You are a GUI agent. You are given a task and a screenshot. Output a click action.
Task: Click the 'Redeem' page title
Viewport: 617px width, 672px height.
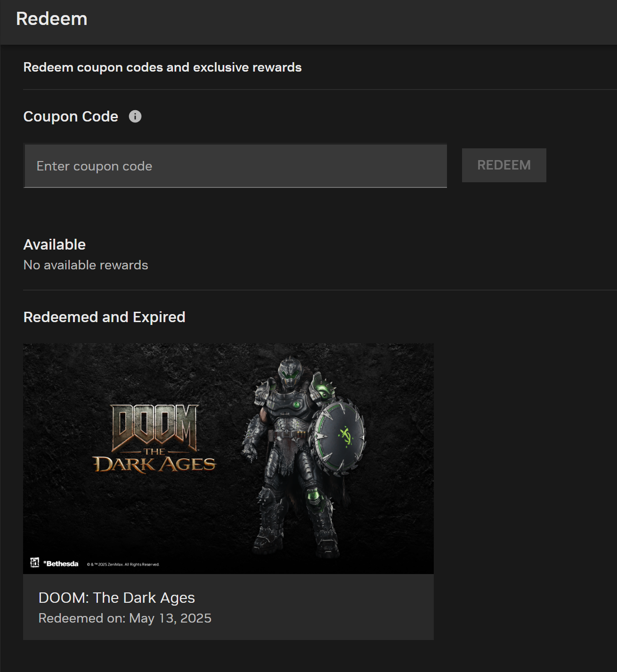(x=52, y=19)
